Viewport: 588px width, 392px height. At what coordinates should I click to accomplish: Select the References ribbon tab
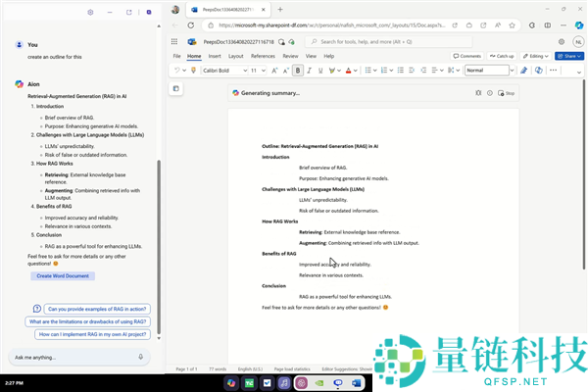point(263,56)
